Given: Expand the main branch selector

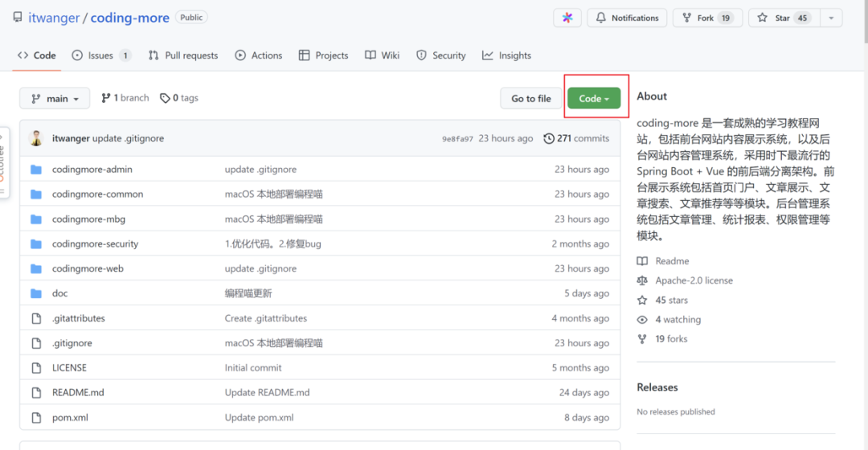Looking at the screenshot, I should coord(55,99).
